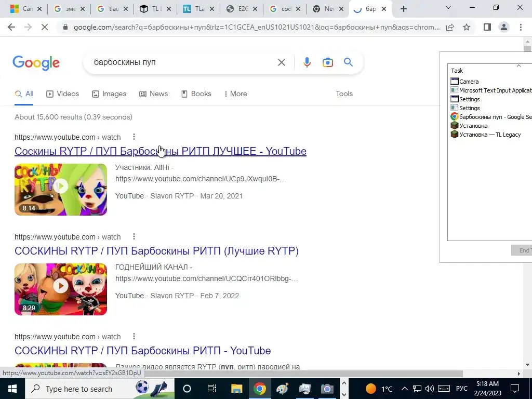Open search Tools options
The width and height of the screenshot is (532, 399).
click(x=344, y=94)
